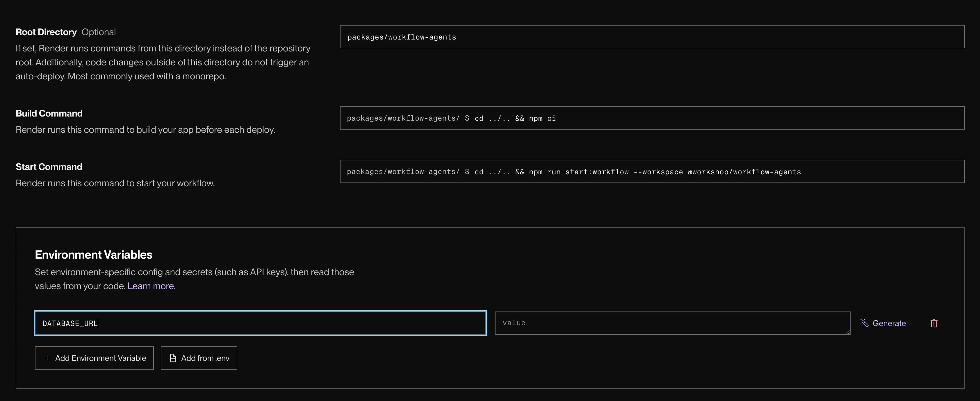Image resolution: width=980 pixels, height=401 pixels.
Task: Add another environment variable
Action: tap(94, 358)
